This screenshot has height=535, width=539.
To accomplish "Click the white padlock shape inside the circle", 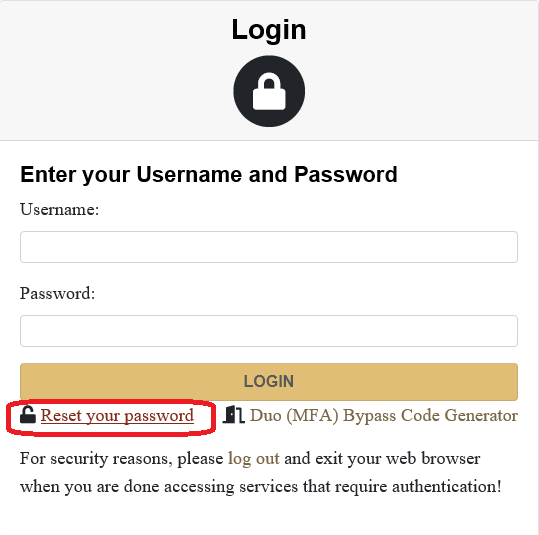I will [x=269, y=91].
